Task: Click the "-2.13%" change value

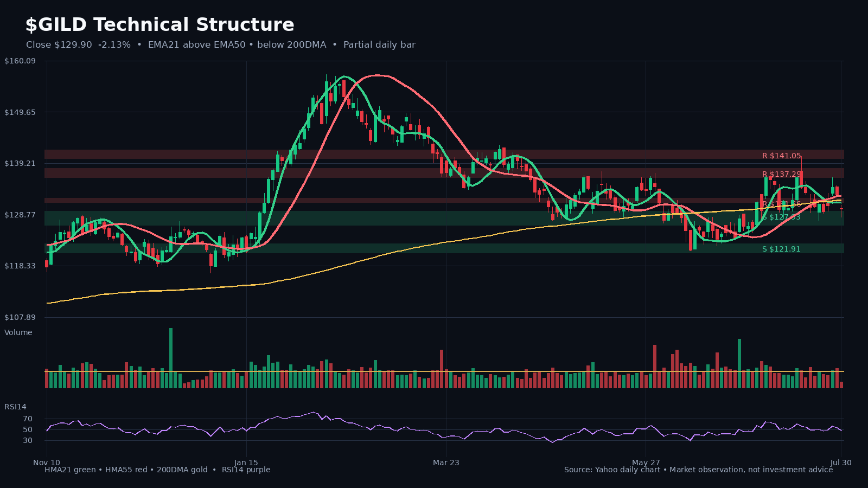Action: (114, 45)
